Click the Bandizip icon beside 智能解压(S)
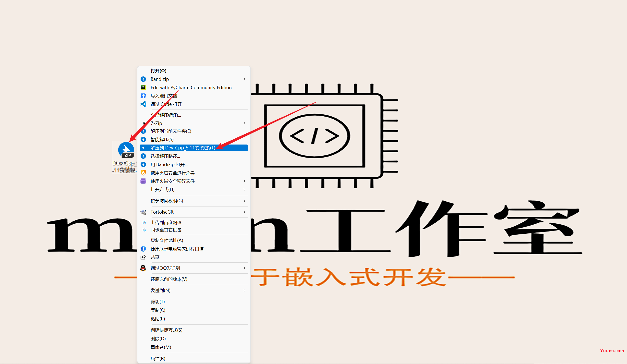The height and width of the screenshot is (364, 627). coord(143,139)
